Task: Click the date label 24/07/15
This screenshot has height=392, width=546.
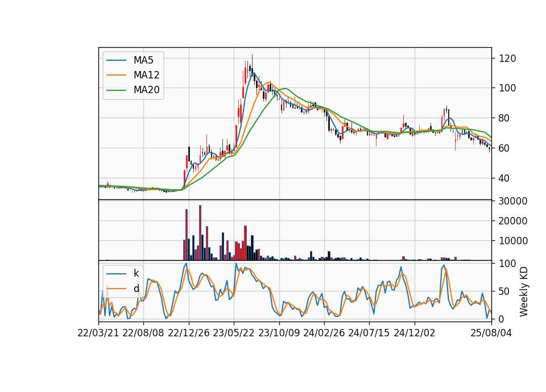Action: [369, 333]
